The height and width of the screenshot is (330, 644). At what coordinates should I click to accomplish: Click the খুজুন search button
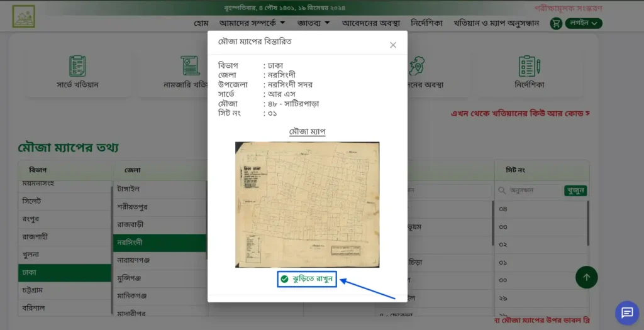click(575, 190)
